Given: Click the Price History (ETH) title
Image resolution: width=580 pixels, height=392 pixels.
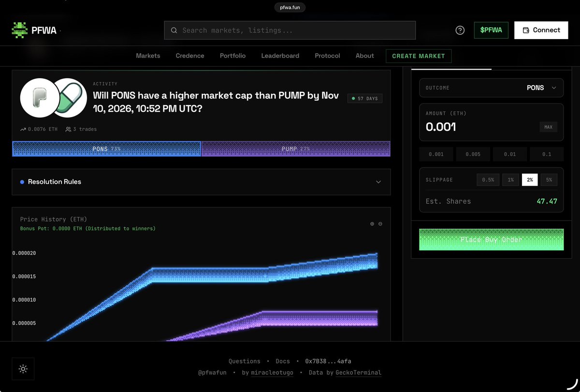Looking at the screenshot, I should 54,219.
